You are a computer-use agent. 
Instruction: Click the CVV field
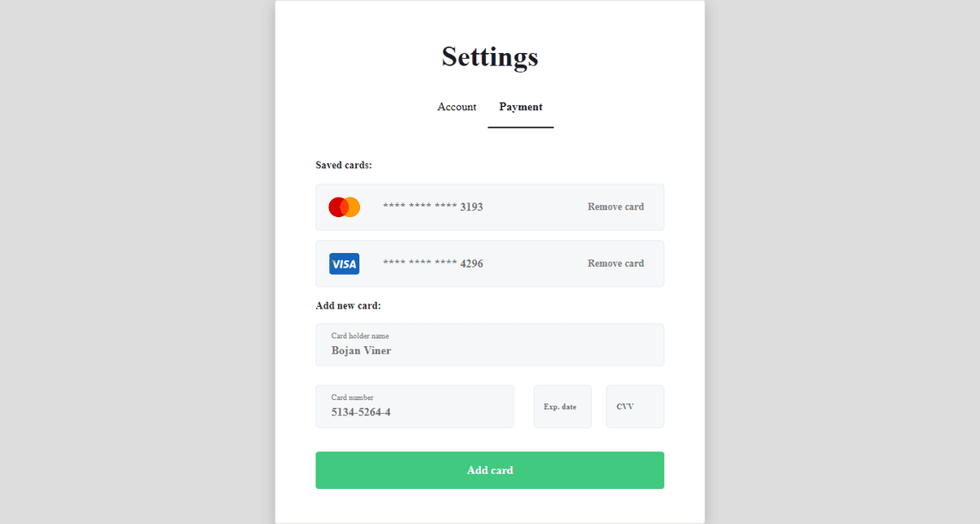tap(635, 406)
